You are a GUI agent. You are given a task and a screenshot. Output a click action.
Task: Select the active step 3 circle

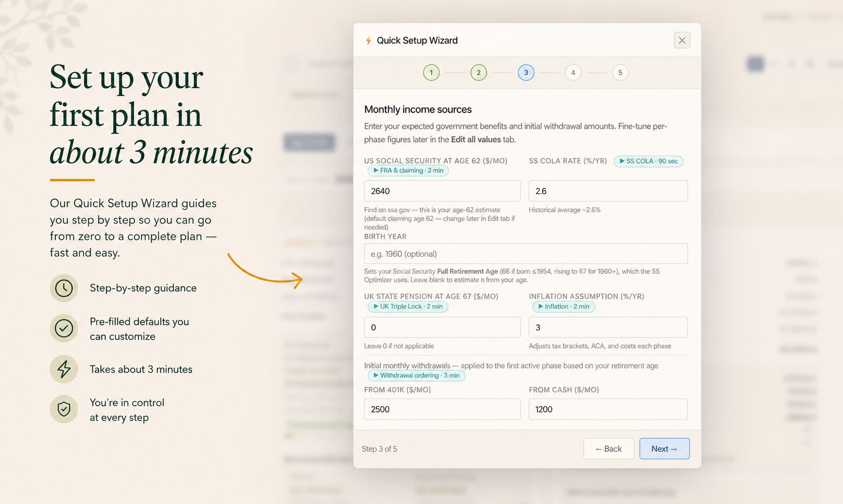(526, 73)
